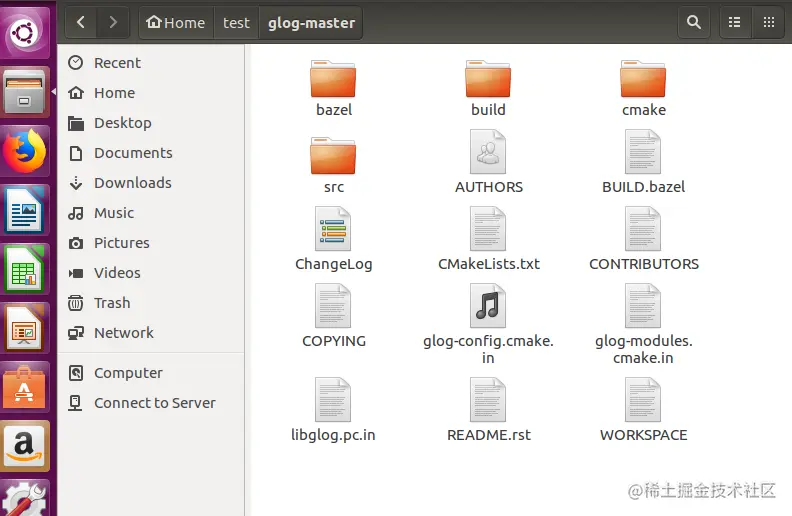Select the bazel folder icon

click(x=333, y=79)
